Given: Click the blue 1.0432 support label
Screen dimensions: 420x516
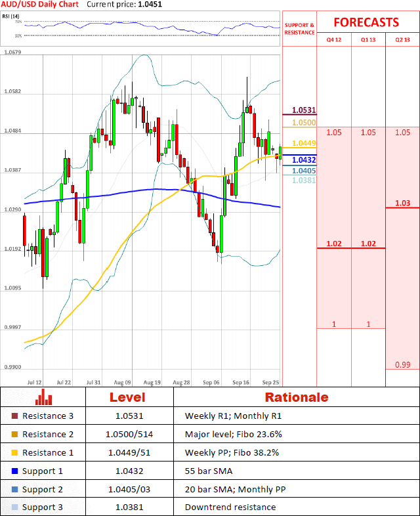Looking at the screenshot, I should pyautogui.click(x=304, y=160).
